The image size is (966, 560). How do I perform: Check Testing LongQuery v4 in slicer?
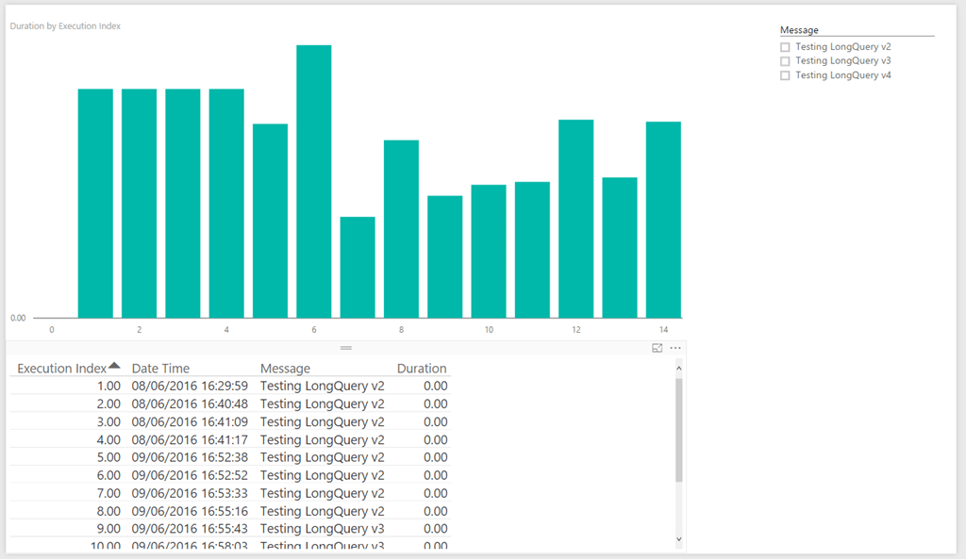[785, 75]
